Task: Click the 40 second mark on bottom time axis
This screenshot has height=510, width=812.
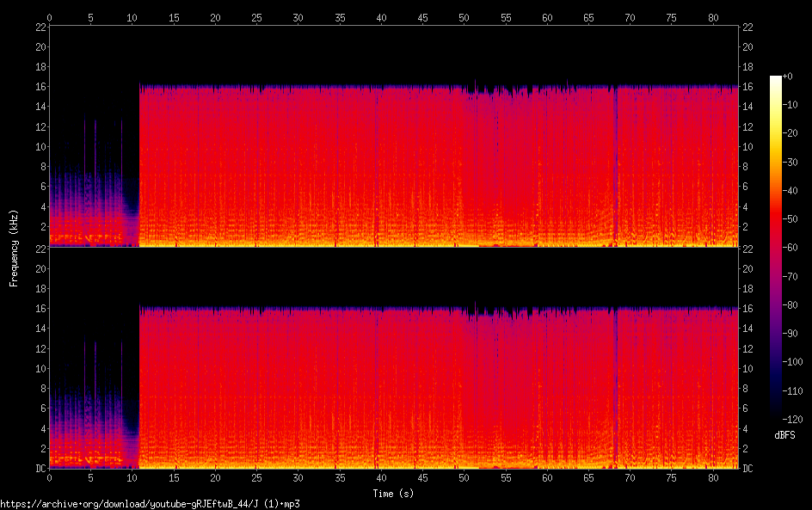Action: click(x=380, y=477)
